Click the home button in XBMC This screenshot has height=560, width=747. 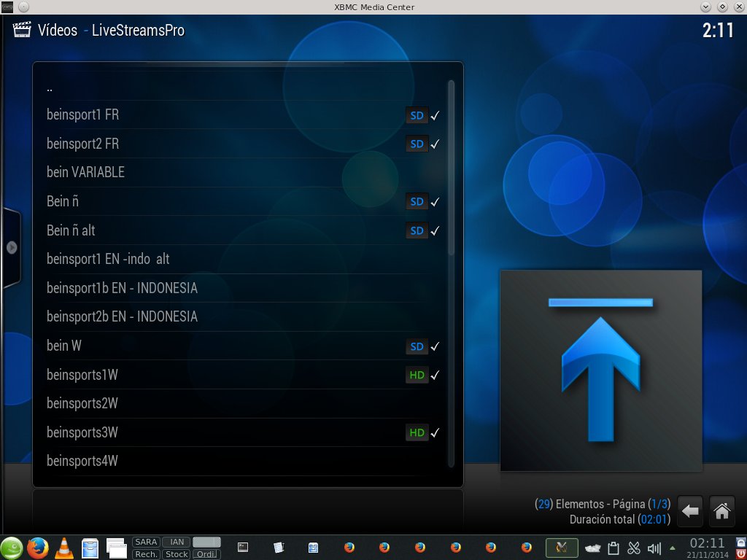click(721, 511)
